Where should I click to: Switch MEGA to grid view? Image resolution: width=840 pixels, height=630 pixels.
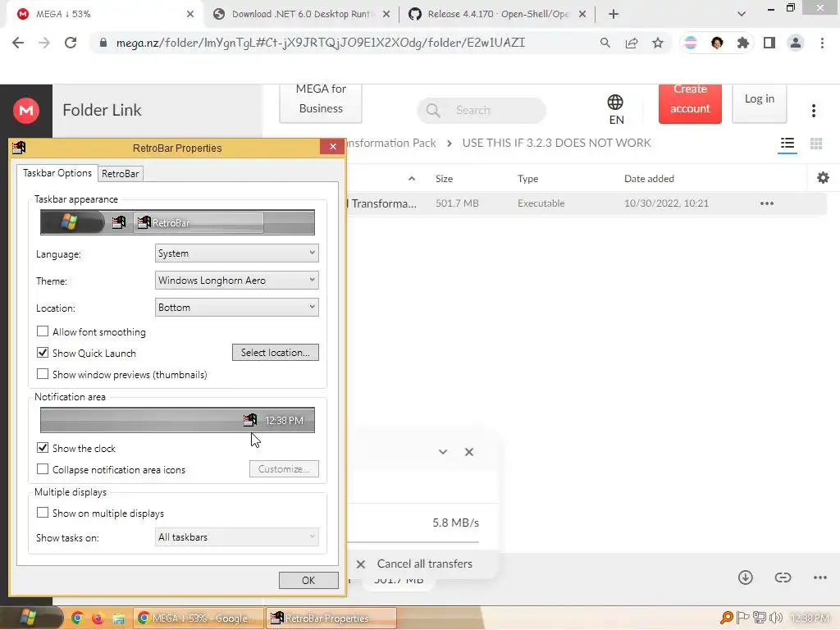tap(816, 144)
